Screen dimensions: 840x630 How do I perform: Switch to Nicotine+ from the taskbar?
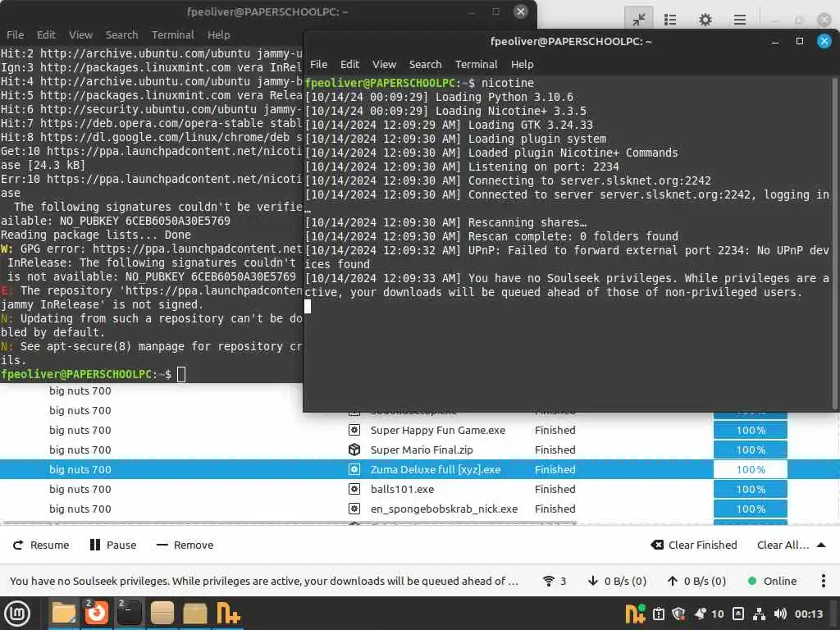coord(228,614)
